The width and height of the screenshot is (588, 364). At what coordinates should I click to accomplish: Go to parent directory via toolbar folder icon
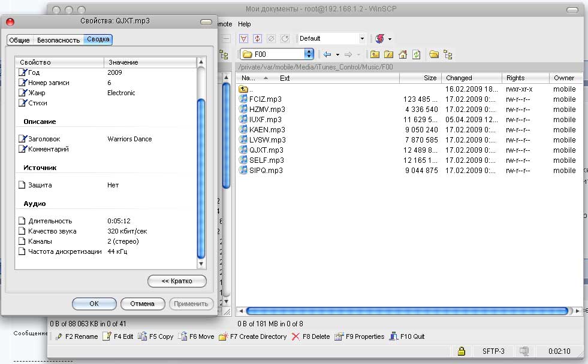375,54
